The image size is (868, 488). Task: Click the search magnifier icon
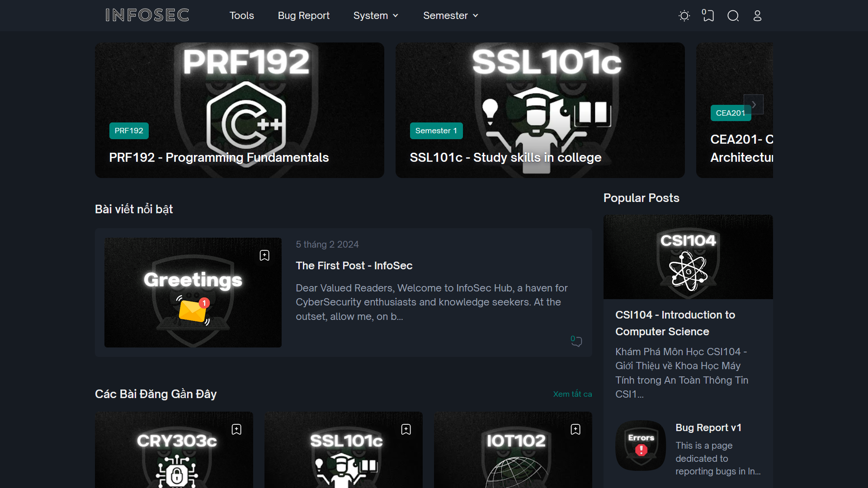[733, 16]
